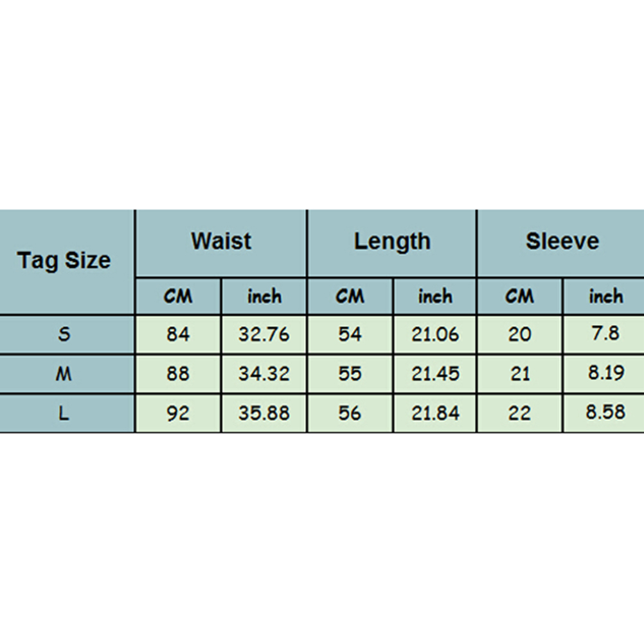Click the Tag Size header cell
The height and width of the screenshot is (644, 644).
tap(64, 261)
